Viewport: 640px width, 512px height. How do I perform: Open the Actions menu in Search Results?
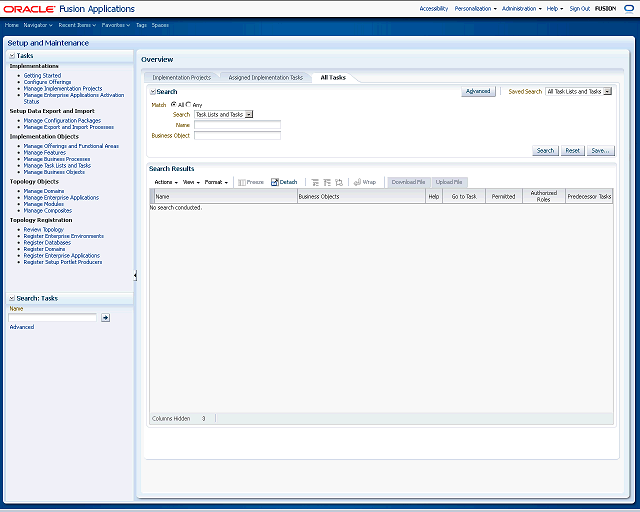(166, 182)
